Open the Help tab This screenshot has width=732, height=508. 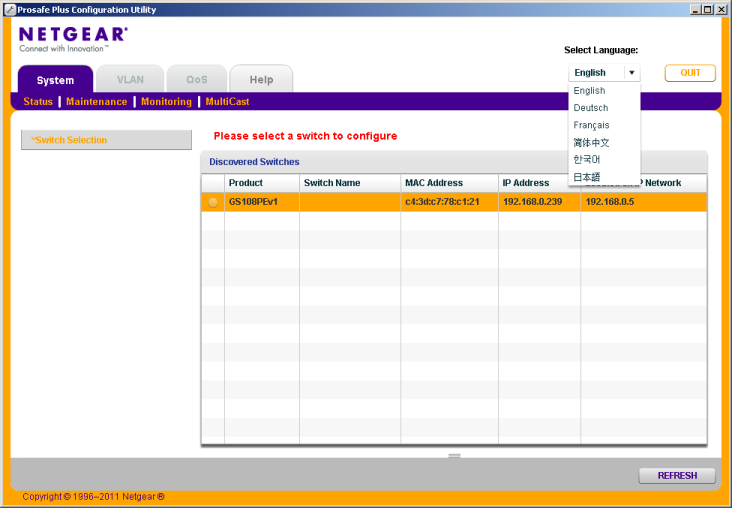coord(261,79)
